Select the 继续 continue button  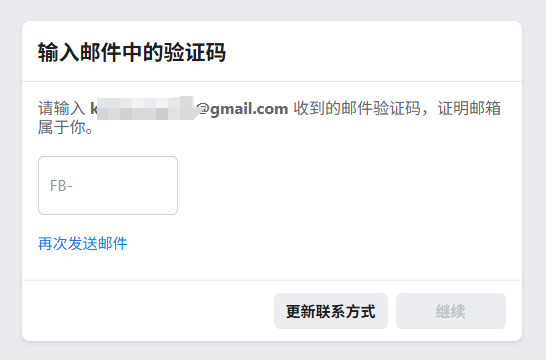coord(451,311)
